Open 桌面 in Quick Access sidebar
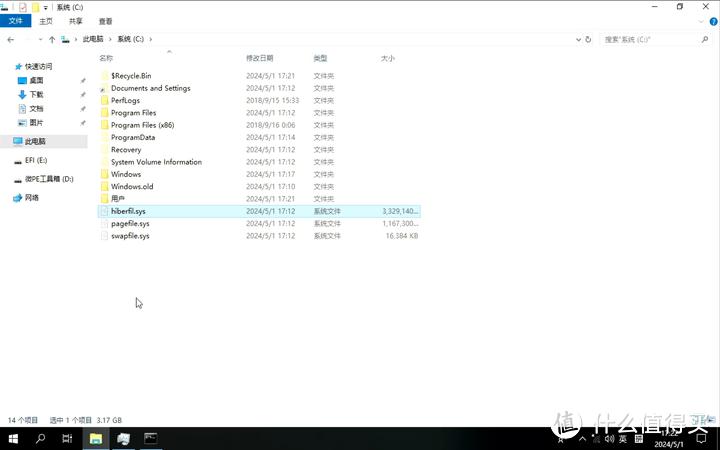This screenshot has height=450, width=720. tap(36, 80)
